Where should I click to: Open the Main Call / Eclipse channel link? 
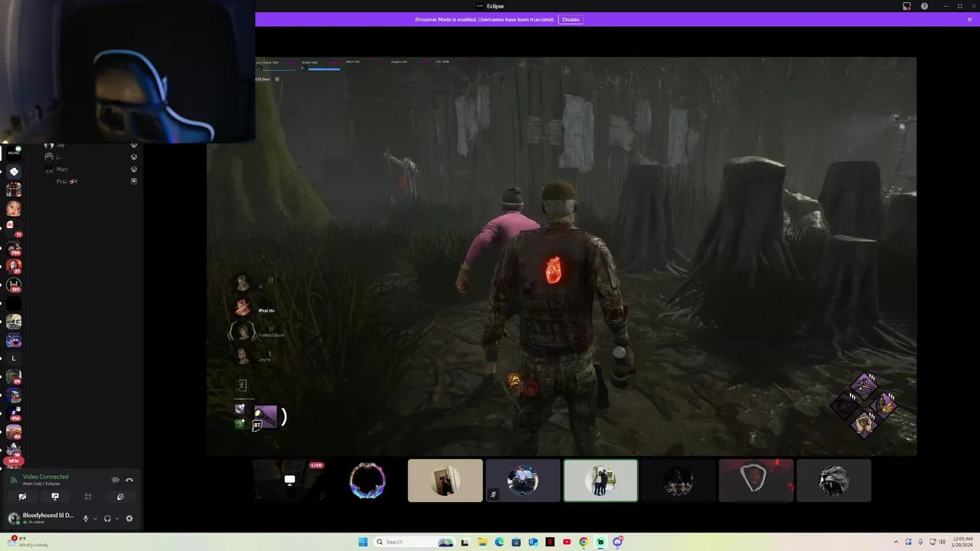coord(41,484)
